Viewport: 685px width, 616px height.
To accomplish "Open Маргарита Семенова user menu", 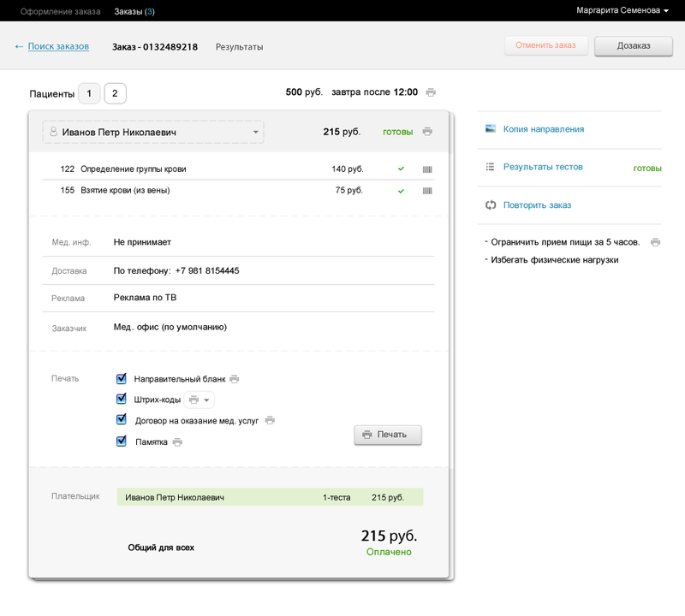I will pos(622,10).
